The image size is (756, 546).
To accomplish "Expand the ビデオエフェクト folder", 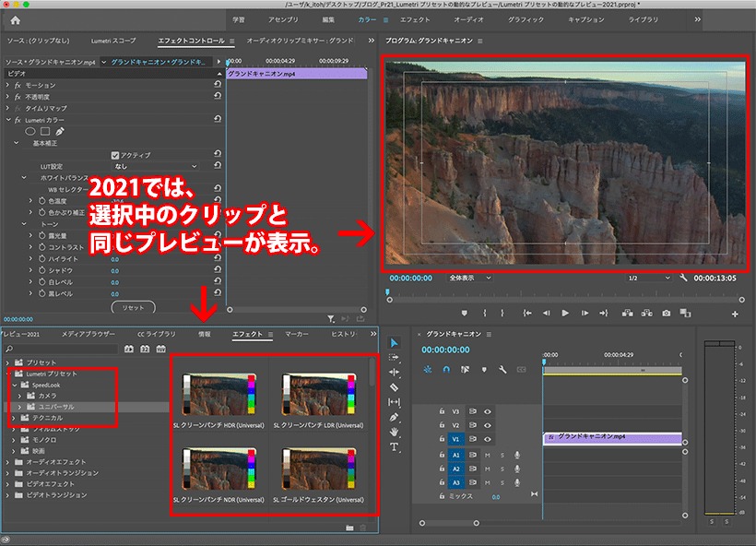I will 7,484.
